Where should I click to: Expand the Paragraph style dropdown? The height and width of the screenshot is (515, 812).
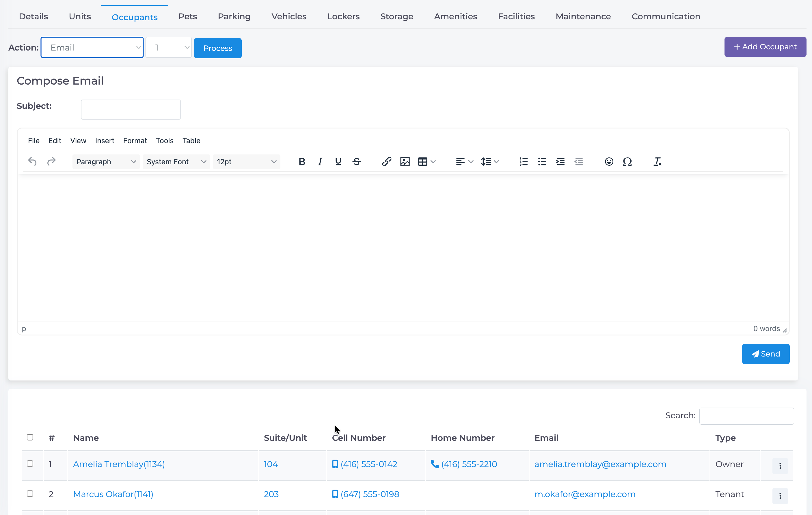click(x=106, y=162)
